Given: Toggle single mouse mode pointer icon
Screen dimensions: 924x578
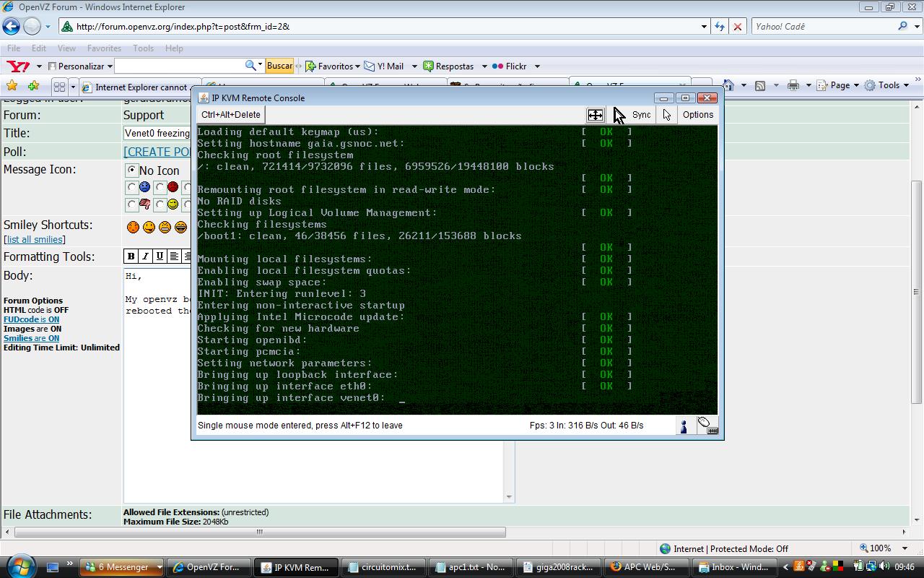Looking at the screenshot, I should [667, 115].
